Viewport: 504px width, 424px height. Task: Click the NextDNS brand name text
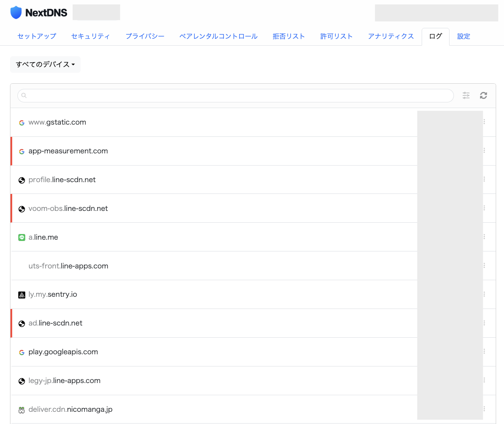46,13
